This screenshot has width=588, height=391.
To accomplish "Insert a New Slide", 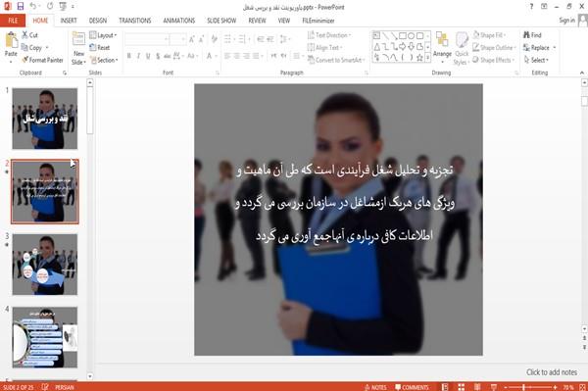I will [x=78, y=48].
